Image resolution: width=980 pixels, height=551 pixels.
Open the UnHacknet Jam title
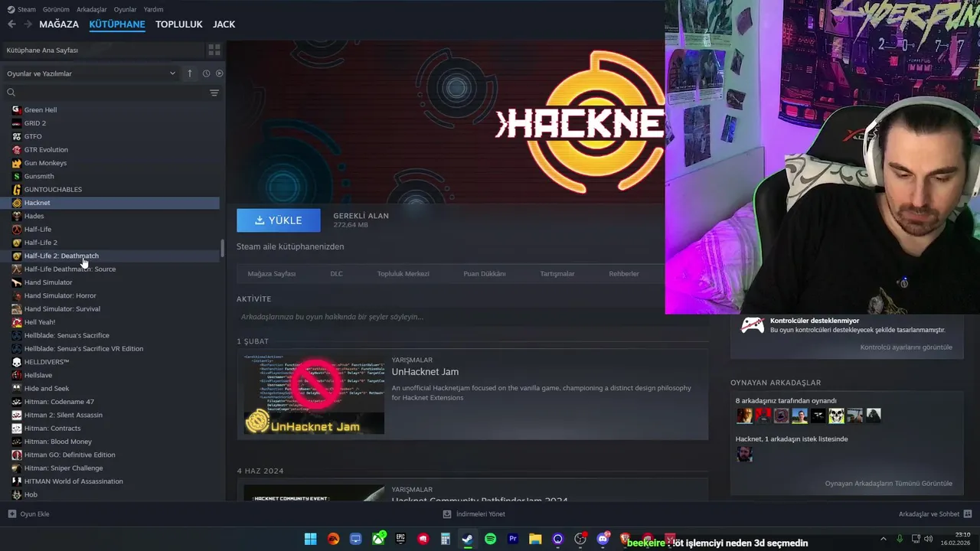click(425, 372)
